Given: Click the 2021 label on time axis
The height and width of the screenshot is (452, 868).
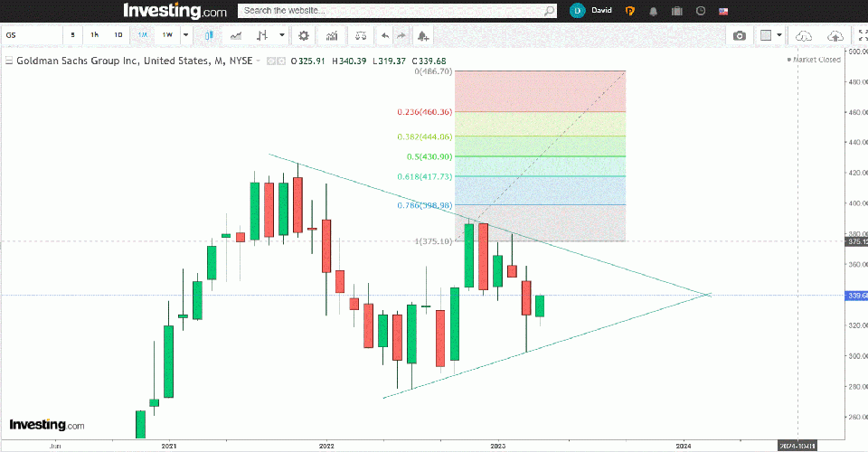Looking at the screenshot, I should tap(169, 446).
